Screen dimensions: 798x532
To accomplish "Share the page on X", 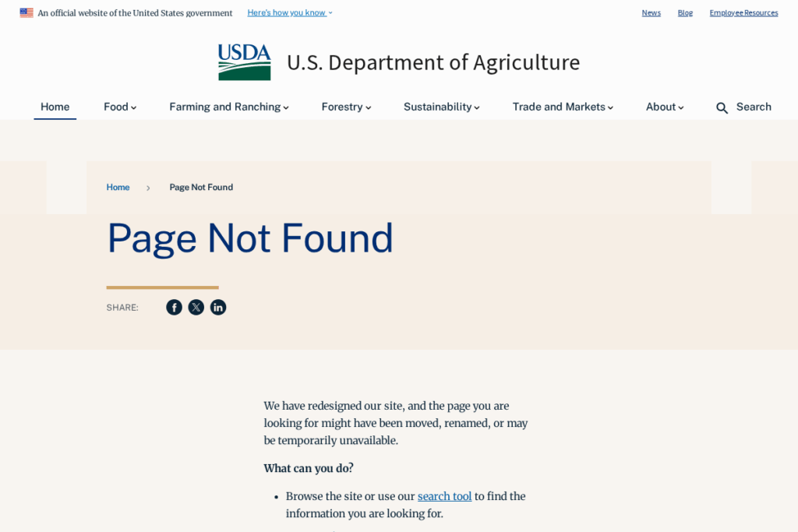I will 196,307.
